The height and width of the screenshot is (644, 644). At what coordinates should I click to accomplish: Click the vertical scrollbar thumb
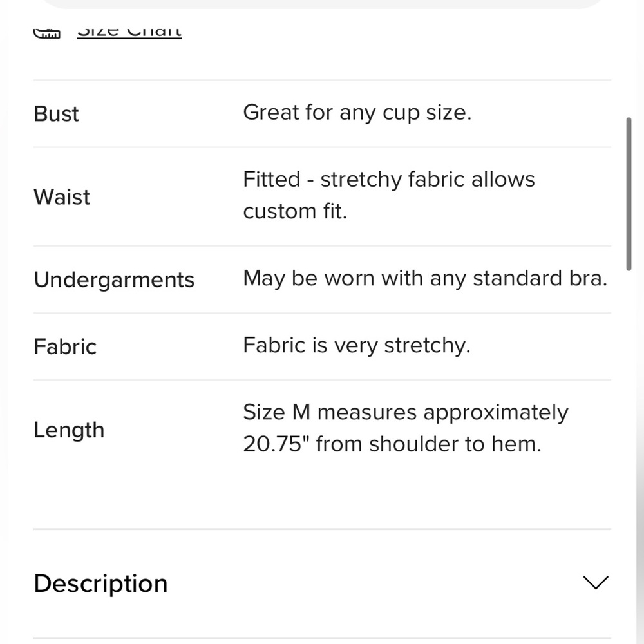point(629,193)
